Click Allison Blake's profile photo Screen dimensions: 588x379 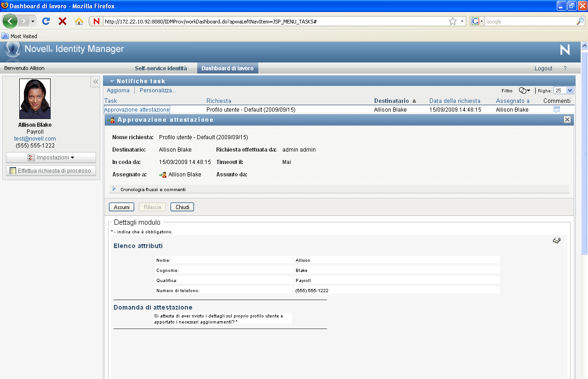35,99
